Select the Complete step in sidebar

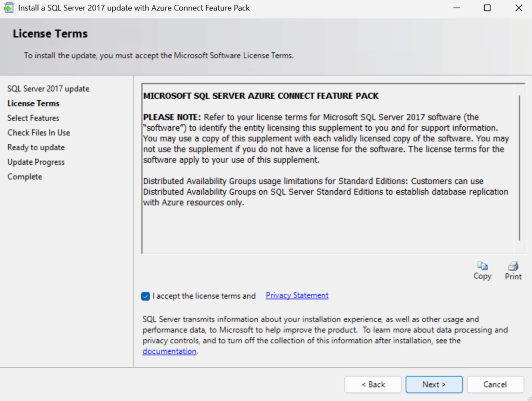pyautogui.click(x=25, y=177)
